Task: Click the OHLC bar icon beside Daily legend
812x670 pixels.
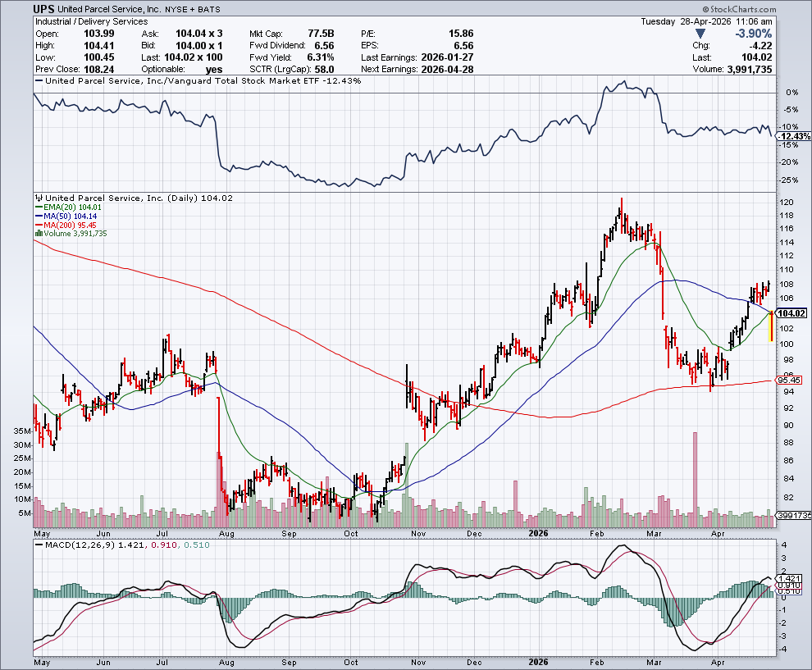Action: (x=39, y=198)
